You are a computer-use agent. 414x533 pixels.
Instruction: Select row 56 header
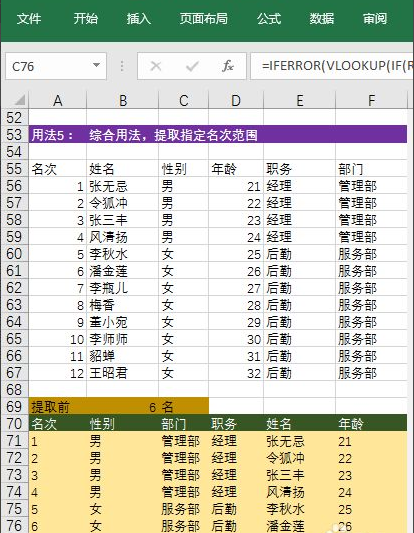point(14,186)
